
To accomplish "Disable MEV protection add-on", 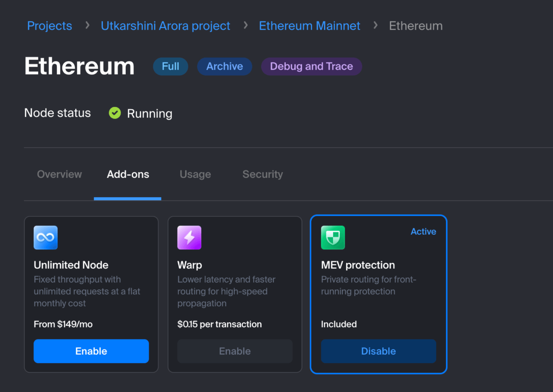I will coord(378,351).
